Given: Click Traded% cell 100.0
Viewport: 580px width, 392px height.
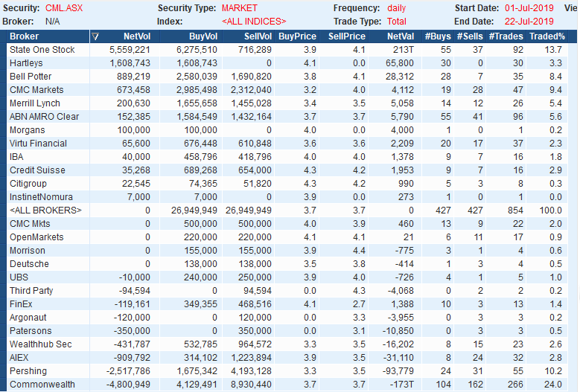Looking at the screenshot, I should pyautogui.click(x=551, y=211).
